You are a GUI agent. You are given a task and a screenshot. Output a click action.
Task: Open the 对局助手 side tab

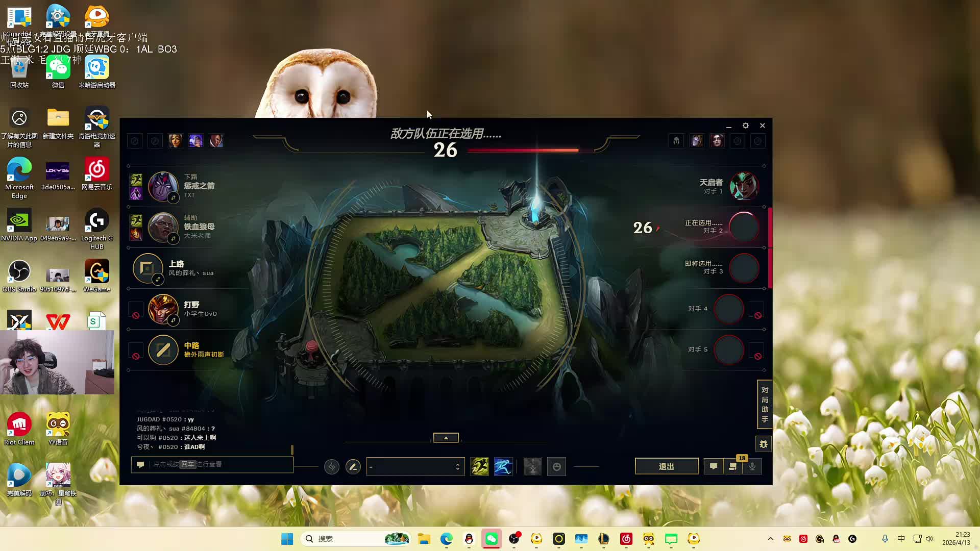coord(764,404)
